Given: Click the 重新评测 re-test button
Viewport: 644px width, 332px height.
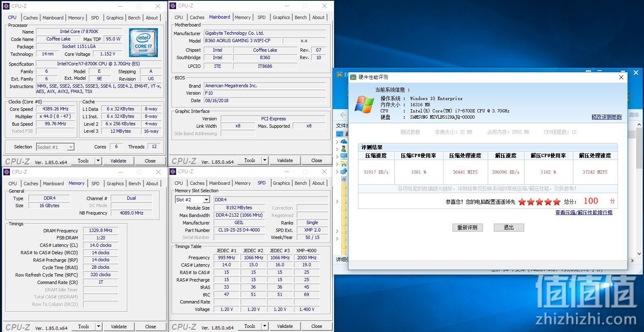Looking at the screenshot, I should (x=467, y=227).
